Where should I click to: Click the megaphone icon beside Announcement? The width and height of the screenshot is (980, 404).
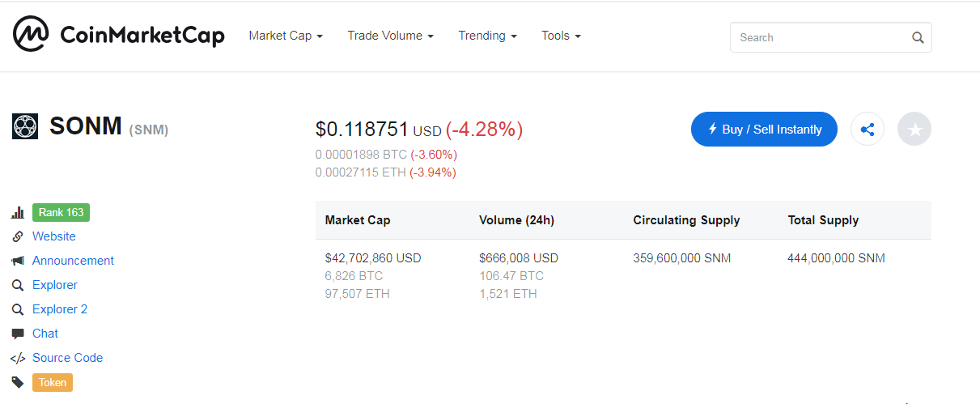point(17,261)
